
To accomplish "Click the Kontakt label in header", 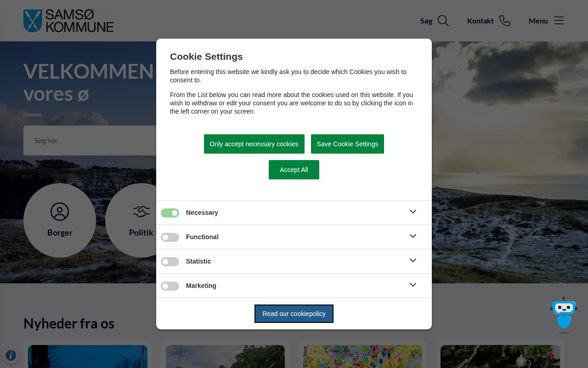I will pyautogui.click(x=480, y=21).
